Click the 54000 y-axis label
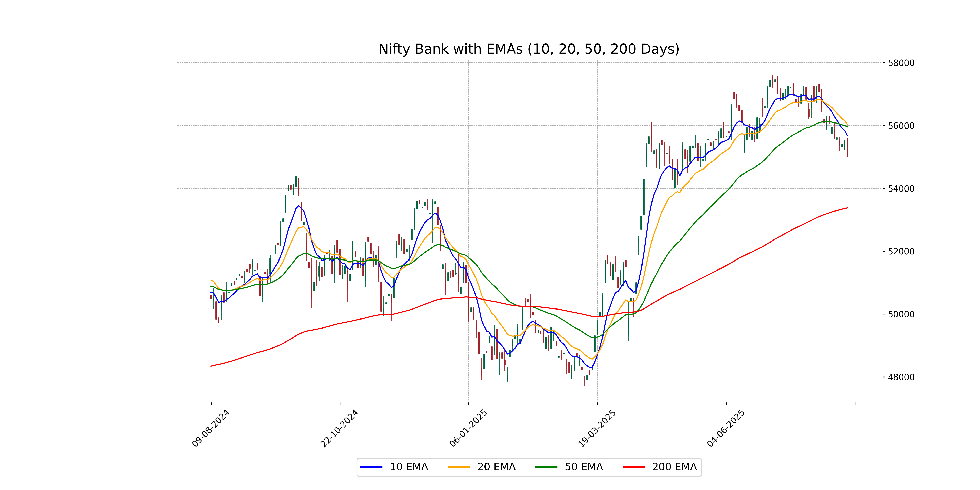Image resolution: width=980 pixels, height=490 pixels. [901, 189]
